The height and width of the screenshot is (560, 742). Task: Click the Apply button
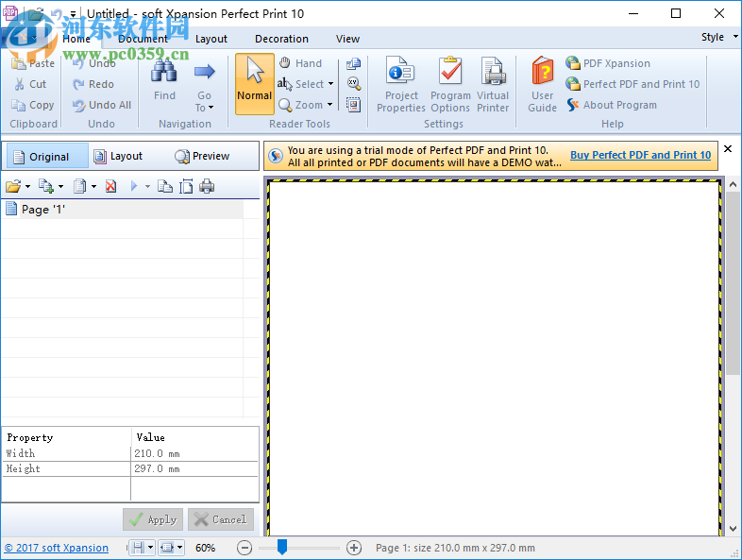click(x=153, y=519)
